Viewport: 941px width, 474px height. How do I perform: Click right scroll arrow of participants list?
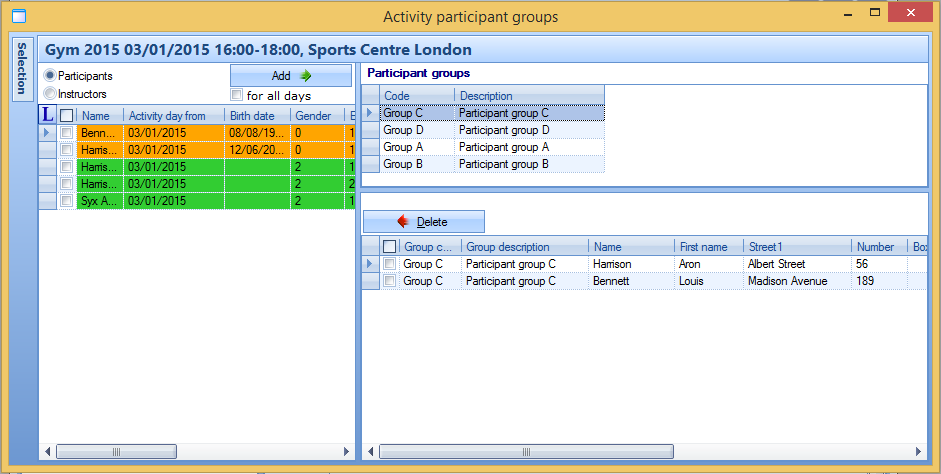pyautogui.click(x=347, y=452)
